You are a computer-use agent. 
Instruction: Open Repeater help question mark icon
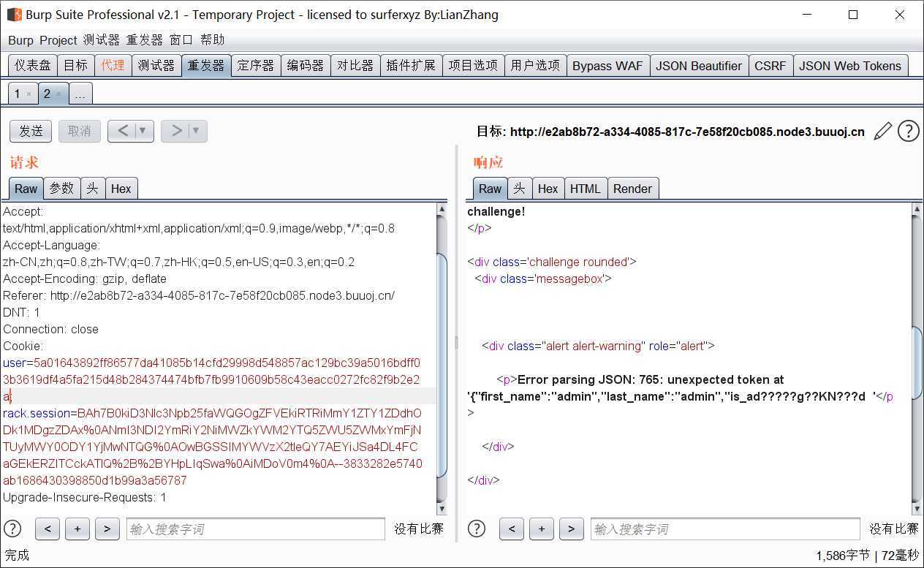[x=908, y=131]
